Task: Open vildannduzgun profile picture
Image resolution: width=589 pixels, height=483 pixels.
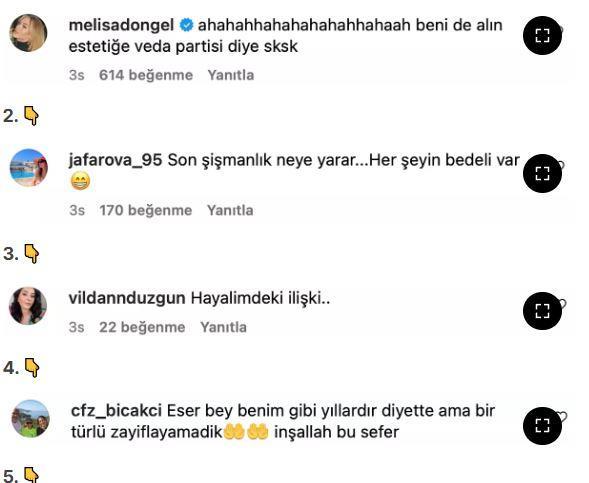Action: 28,306
